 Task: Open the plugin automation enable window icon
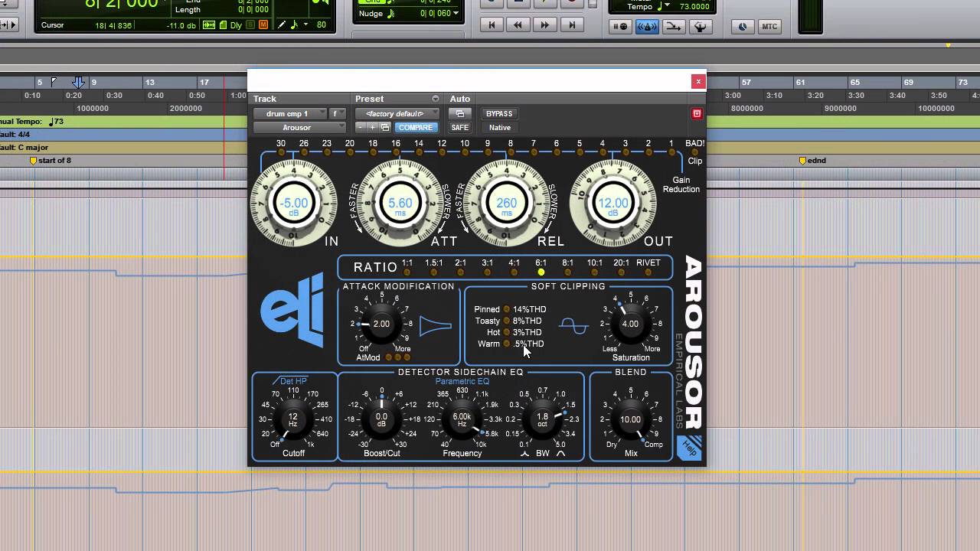click(460, 113)
